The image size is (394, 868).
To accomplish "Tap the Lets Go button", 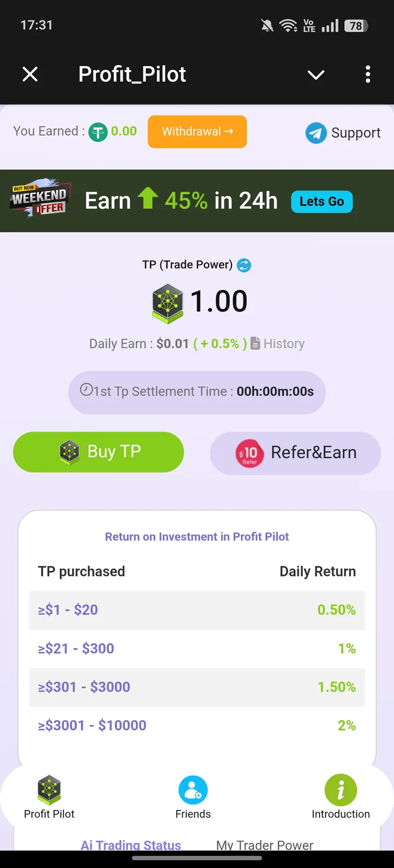I will 322,202.
